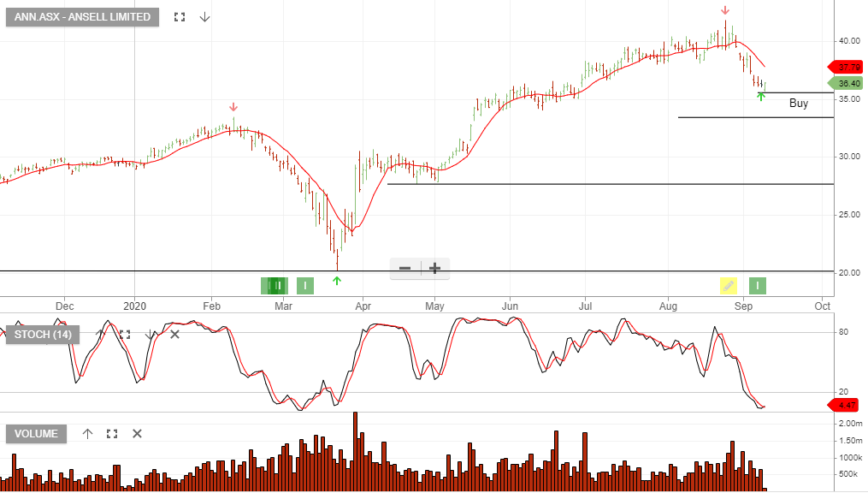Click the single green event marker in March
Viewport: 868px width, 493px height.
[305, 286]
